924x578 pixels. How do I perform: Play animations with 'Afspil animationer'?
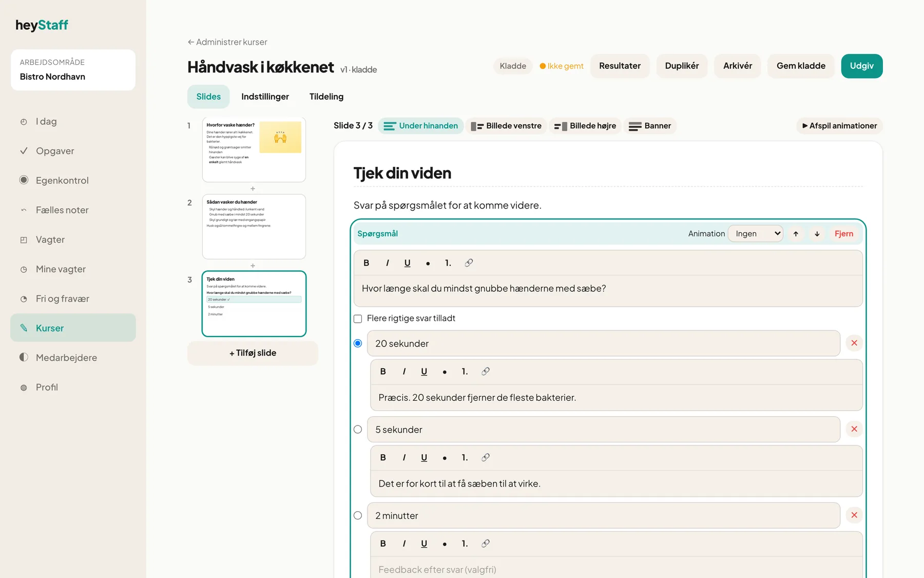point(839,126)
